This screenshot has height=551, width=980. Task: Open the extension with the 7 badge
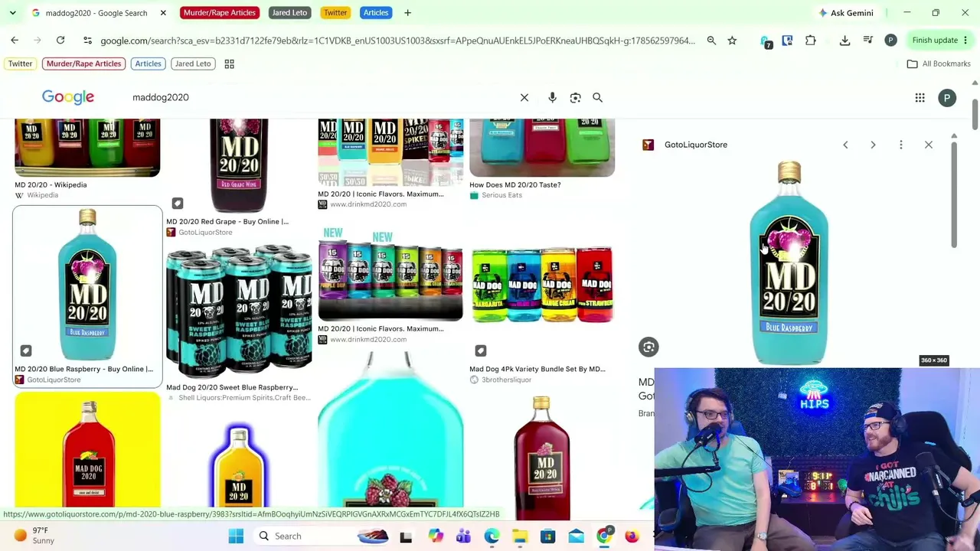click(766, 41)
